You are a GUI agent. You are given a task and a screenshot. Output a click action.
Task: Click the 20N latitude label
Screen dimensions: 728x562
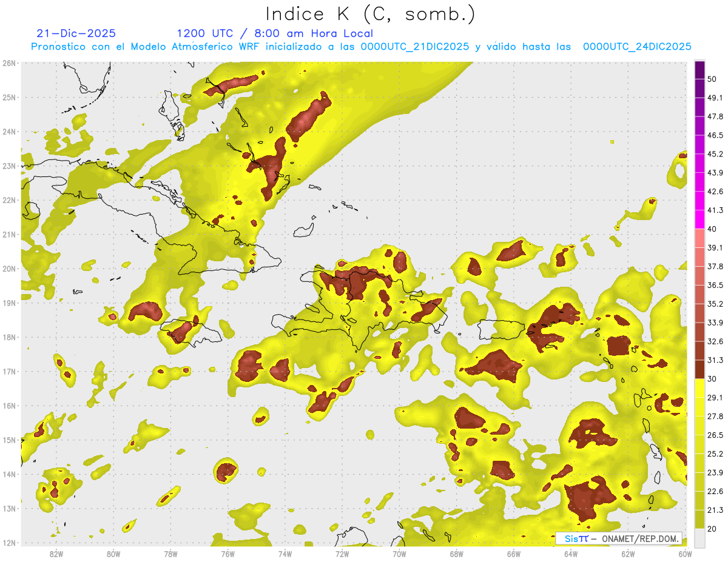click(8, 269)
